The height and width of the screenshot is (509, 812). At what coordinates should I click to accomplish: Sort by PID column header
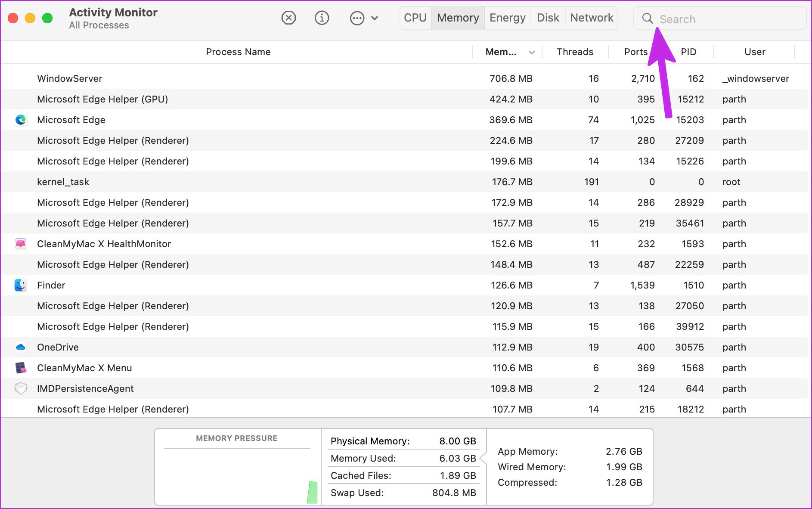coord(688,52)
